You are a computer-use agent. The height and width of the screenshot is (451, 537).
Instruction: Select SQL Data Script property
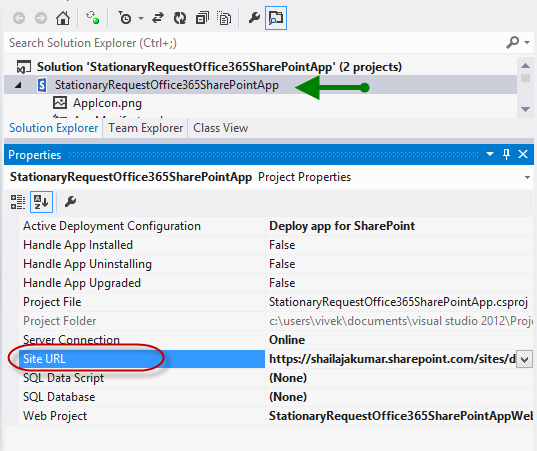point(142,378)
